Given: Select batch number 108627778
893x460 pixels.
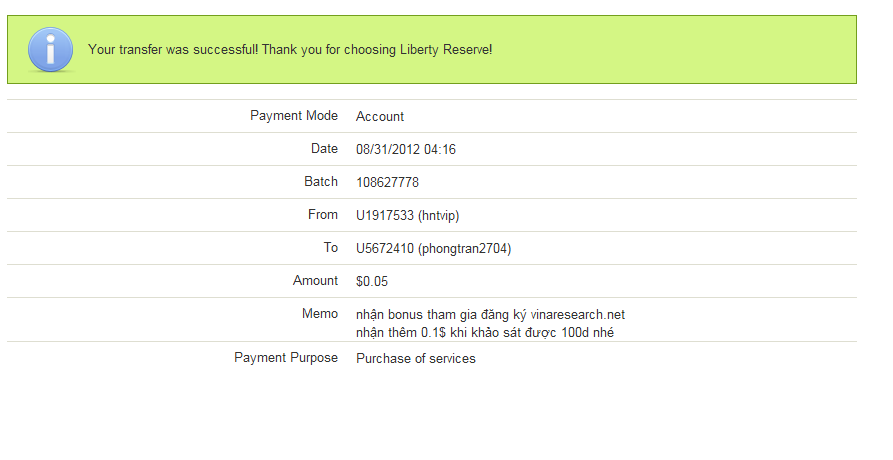Looking at the screenshot, I should click(x=387, y=183).
